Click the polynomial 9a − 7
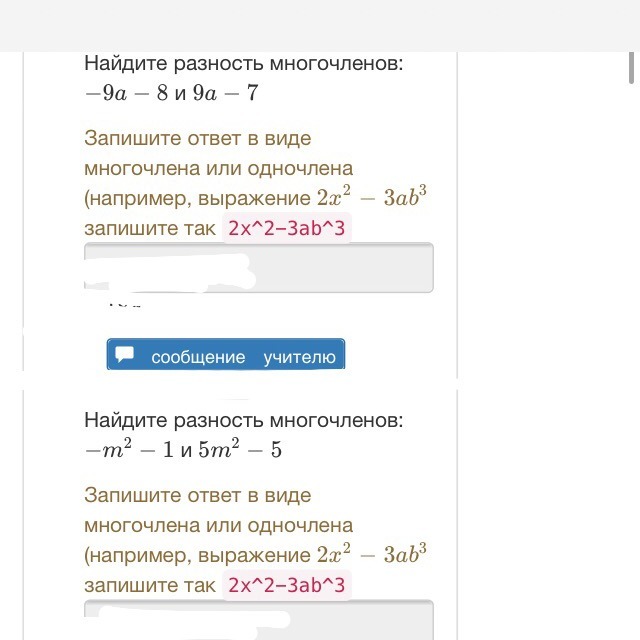 (x=226, y=94)
